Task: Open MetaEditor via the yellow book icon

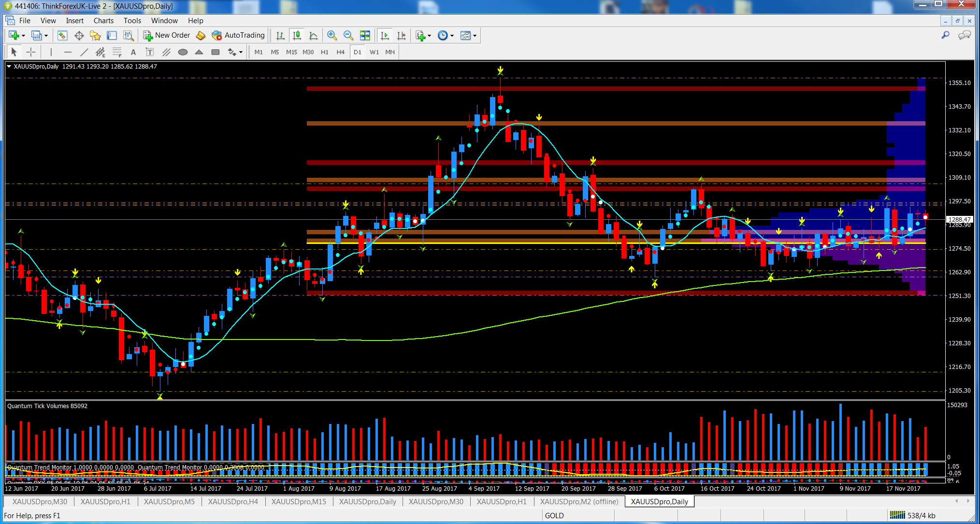Action: [x=201, y=35]
